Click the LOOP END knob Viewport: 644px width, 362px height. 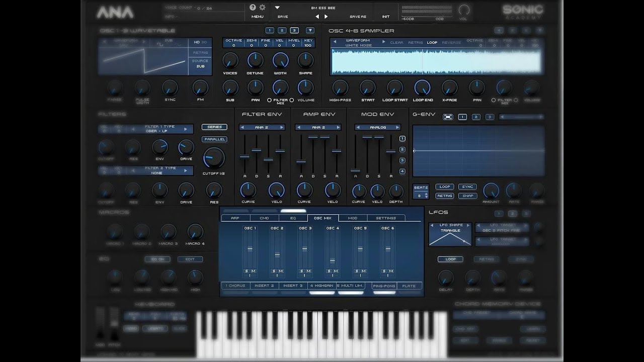point(422,88)
